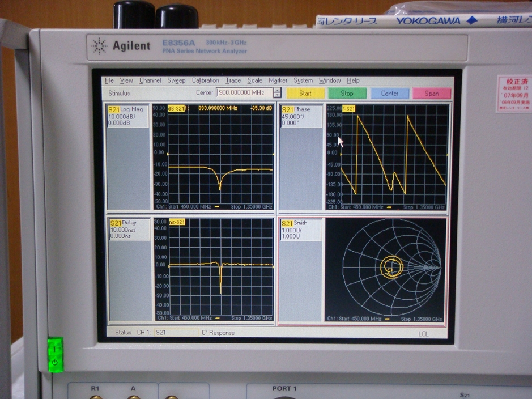Increment Center frequency with up arrow
Image resolution: width=532 pixels, height=399 pixels.
click(x=277, y=90)
